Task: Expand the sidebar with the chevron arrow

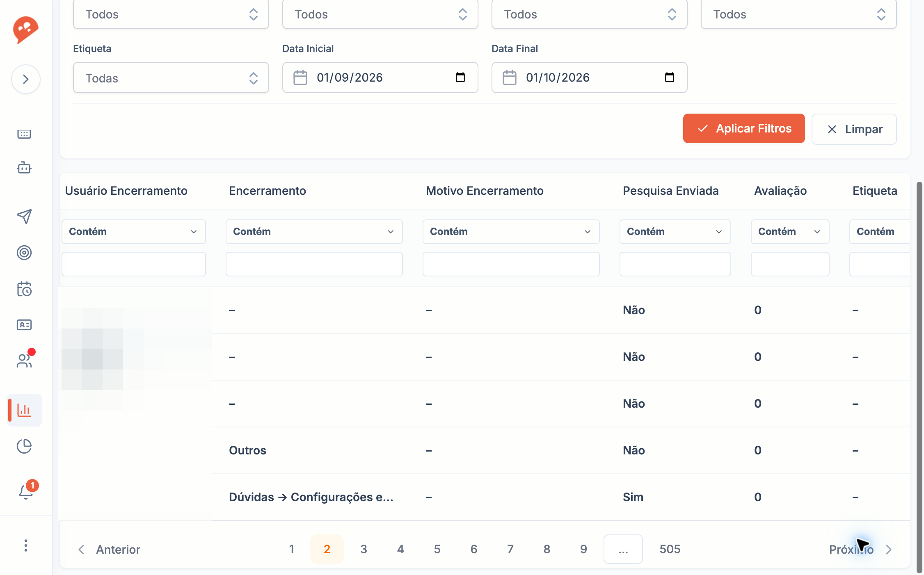Action: click(x=26, y=79)
